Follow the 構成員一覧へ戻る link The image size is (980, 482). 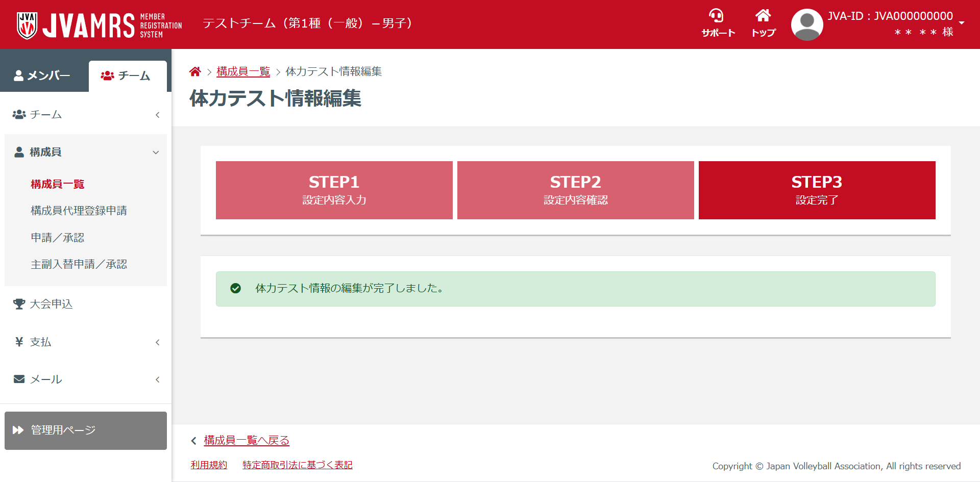tap(247, 440)
